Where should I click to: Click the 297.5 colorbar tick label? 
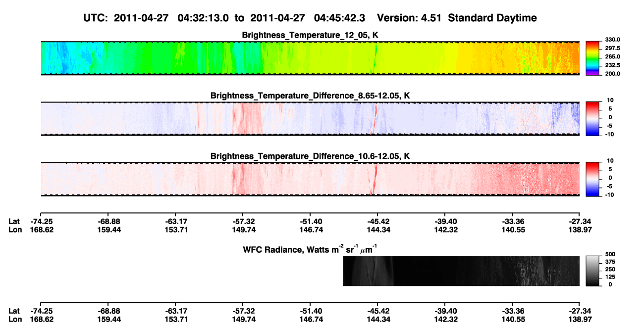point(613,48)
